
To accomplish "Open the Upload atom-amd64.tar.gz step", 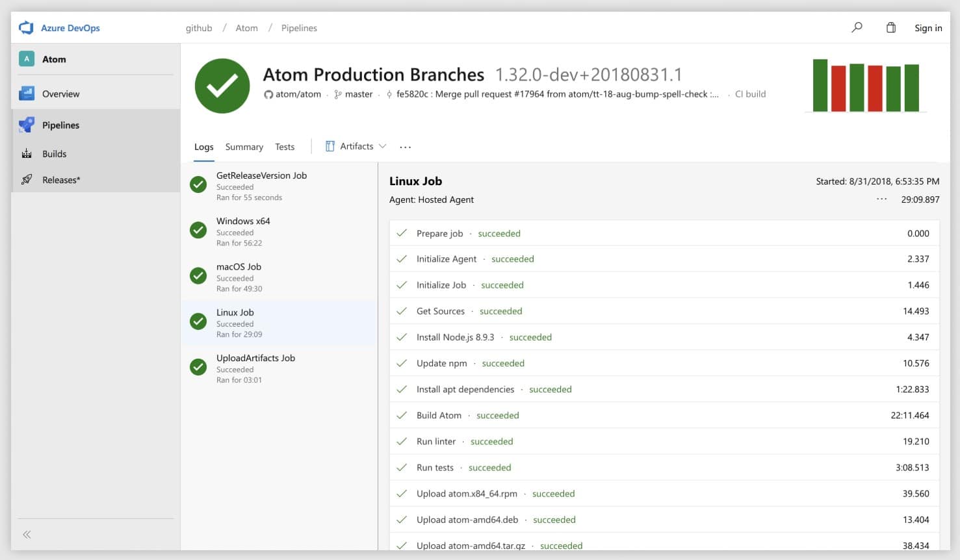I will click(x=664, y=543).
